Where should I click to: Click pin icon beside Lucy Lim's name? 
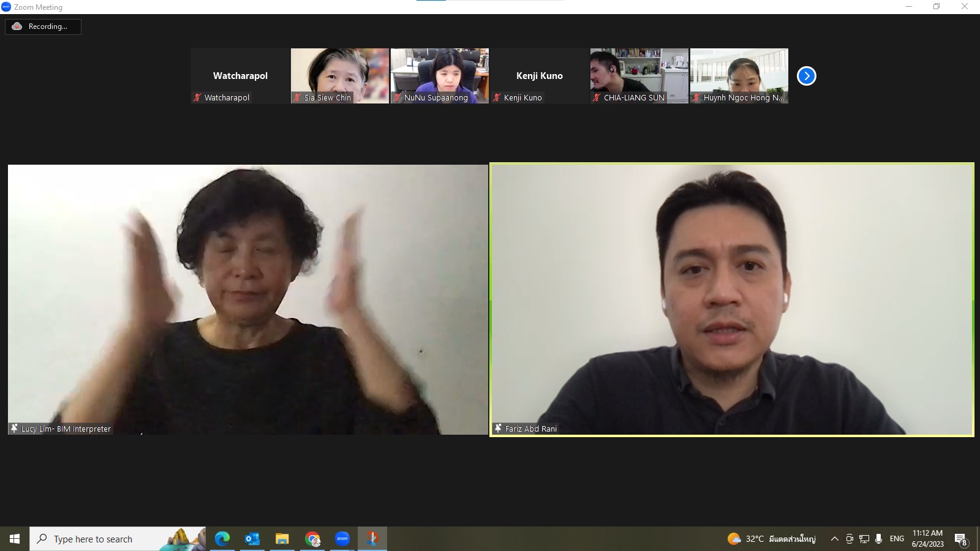[x=14, y=429]
